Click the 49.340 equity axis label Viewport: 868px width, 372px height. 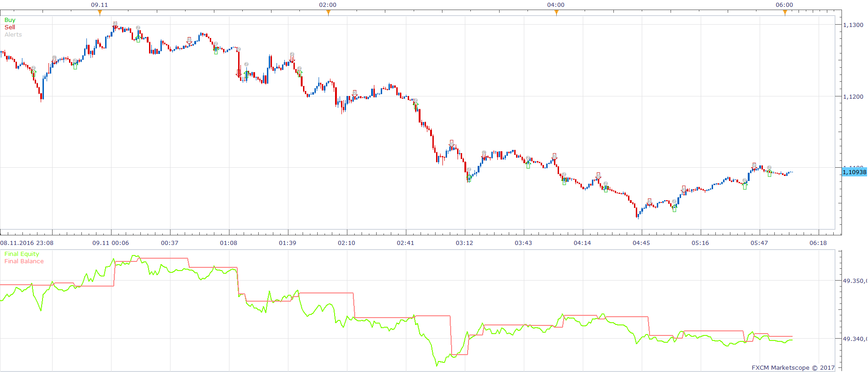click(x=855, y=339)
